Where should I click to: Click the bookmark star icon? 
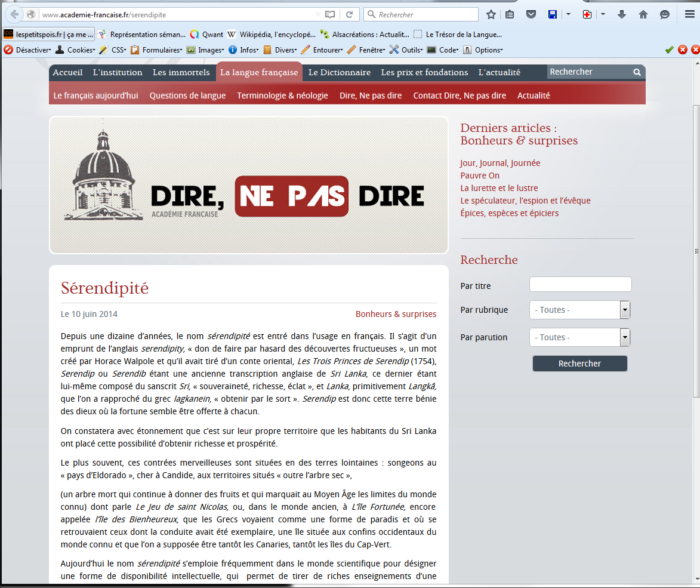pyautogui.click(x=491, y=14)
